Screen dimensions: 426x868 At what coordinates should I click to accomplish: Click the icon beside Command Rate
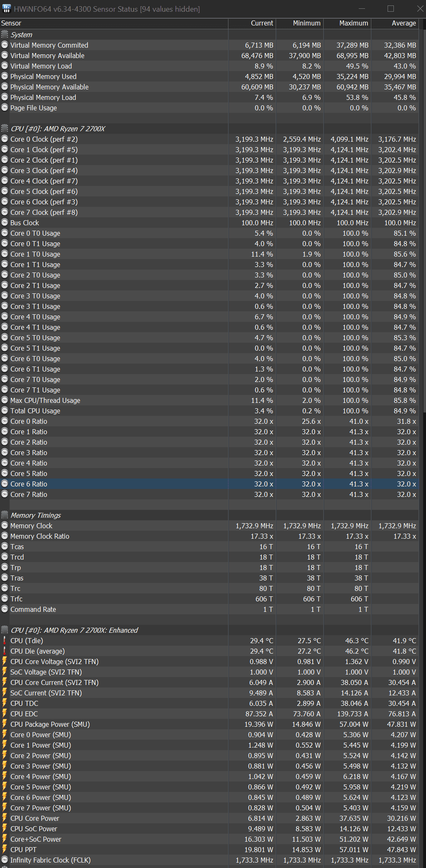(5, 609)
